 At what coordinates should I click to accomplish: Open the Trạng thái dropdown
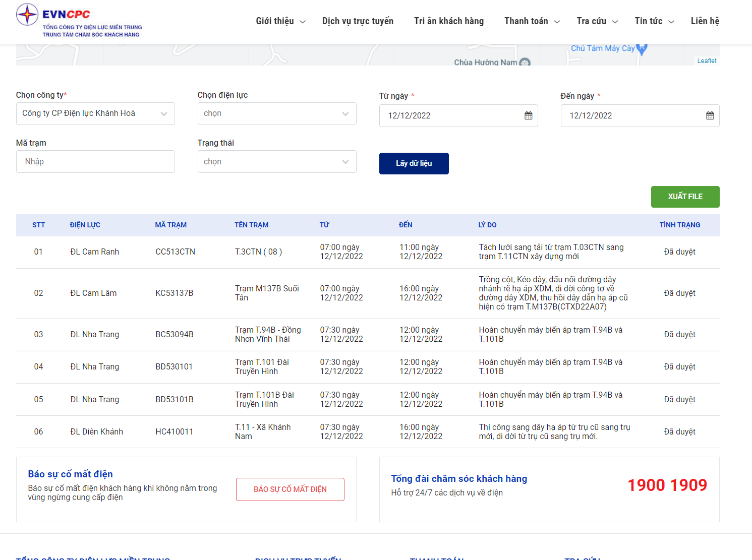276,162
